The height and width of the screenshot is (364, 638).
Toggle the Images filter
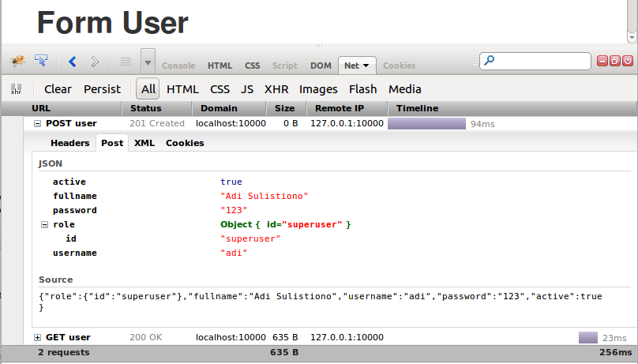pos(318,89)
